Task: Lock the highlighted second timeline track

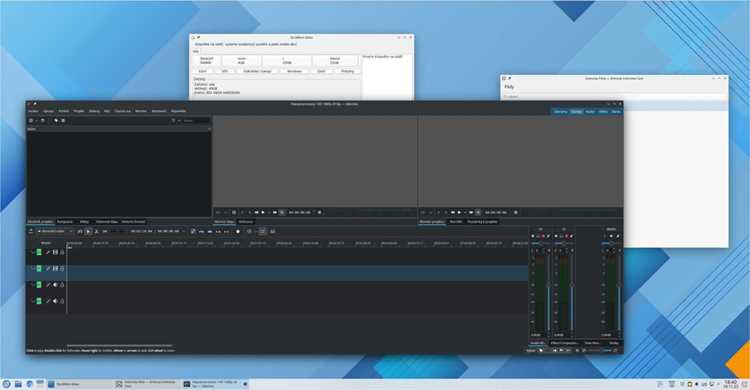Action: 62,268
